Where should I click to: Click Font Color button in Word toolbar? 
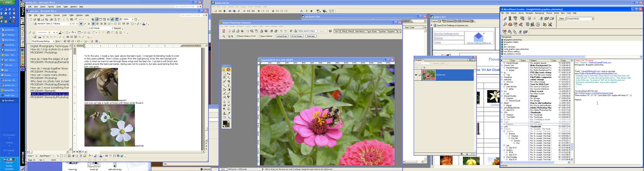(144, 24)
